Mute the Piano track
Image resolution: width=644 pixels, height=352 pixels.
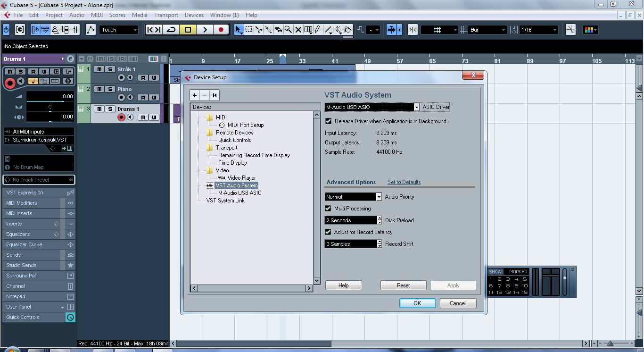(x=99, y=89)
